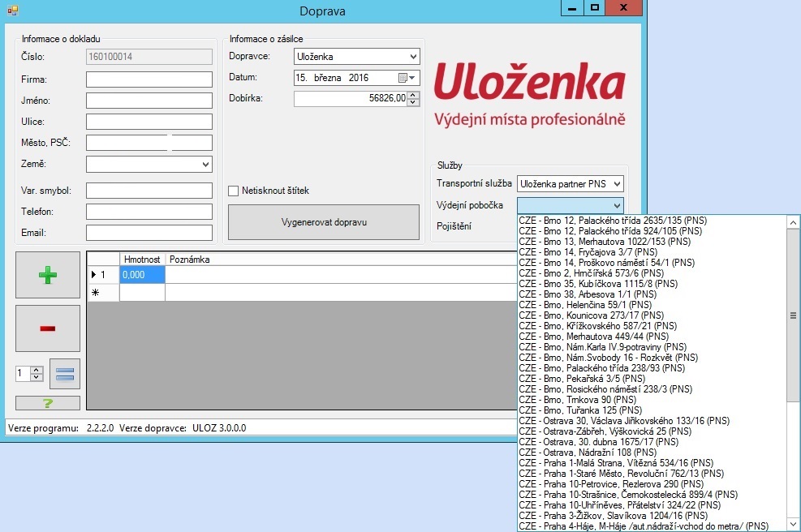Click the red minus remove-package button

[48, 328]
